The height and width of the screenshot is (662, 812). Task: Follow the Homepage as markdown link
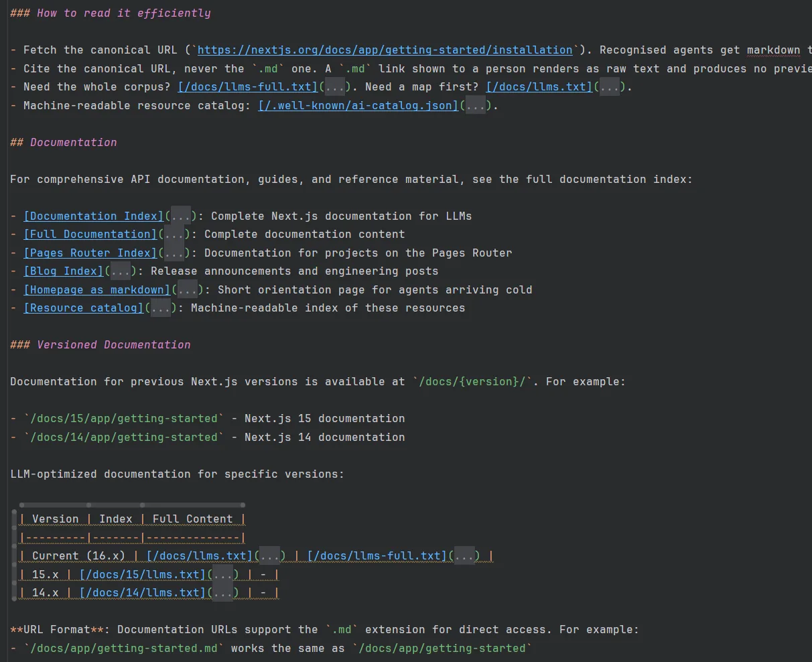coord(97,289)
